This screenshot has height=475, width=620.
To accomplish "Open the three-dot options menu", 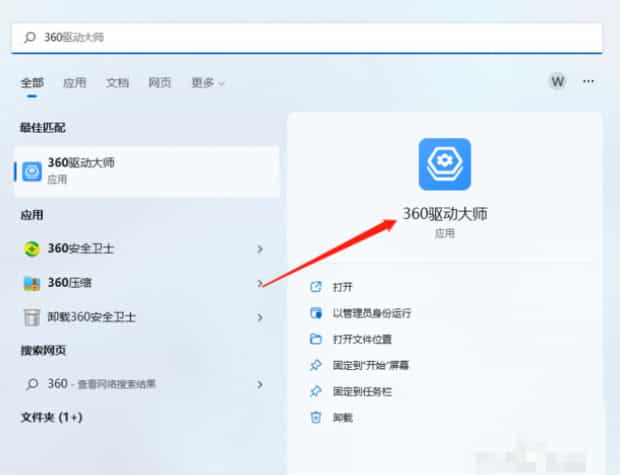I will [588, 81].
